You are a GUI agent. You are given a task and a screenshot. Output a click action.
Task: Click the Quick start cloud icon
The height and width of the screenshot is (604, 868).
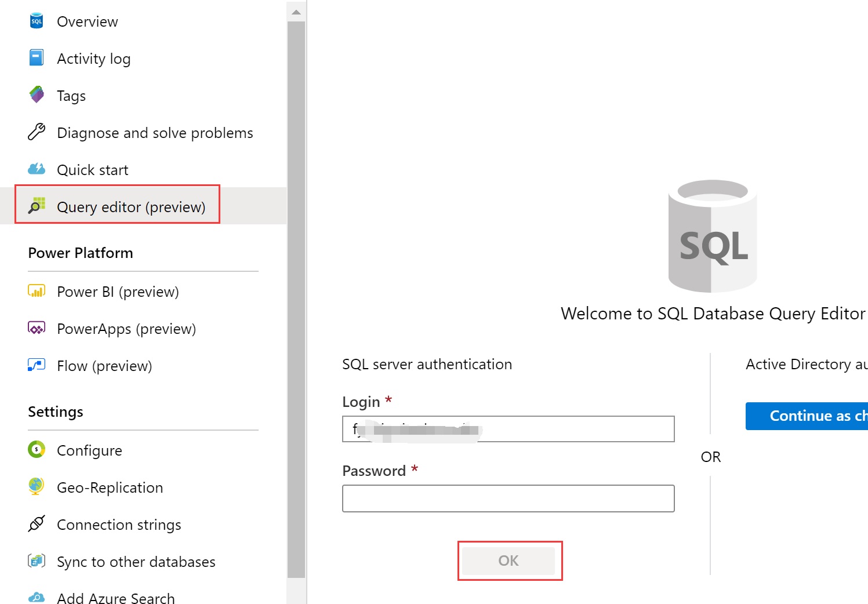click(x=37, y=169)
